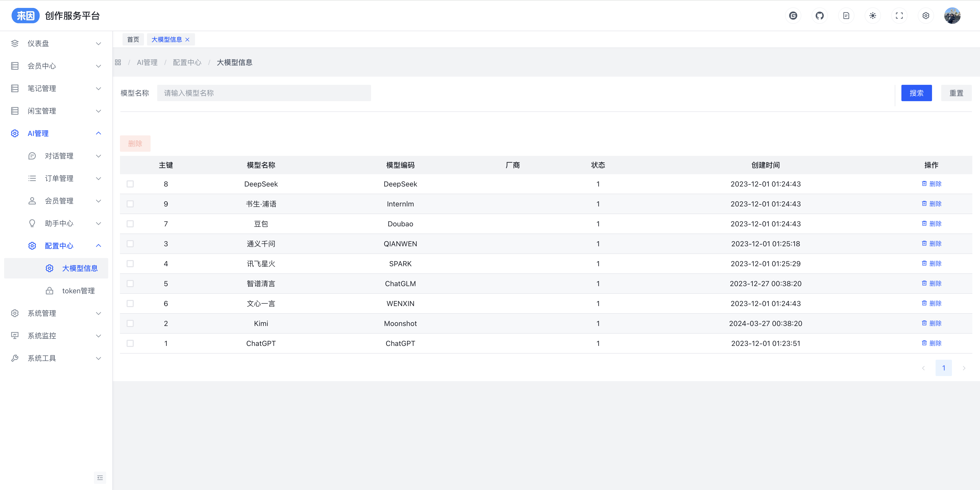
Task: Open the token管理 menu item
Action: pyautogui.click(x=78, y=291)
